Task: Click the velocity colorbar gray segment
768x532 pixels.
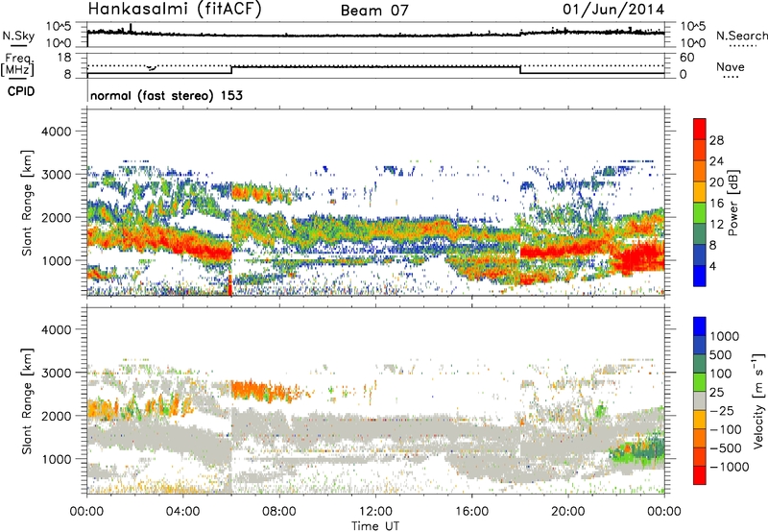Action: [700, 400]
